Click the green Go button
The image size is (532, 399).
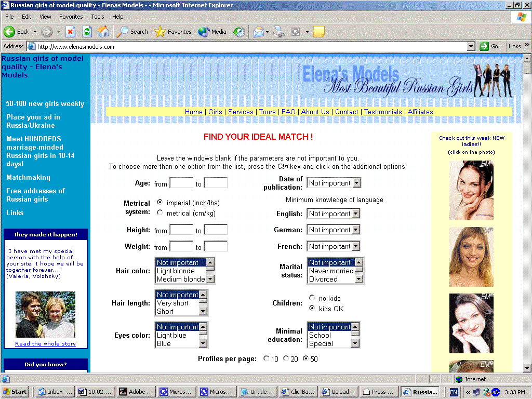tap(489, 46)
